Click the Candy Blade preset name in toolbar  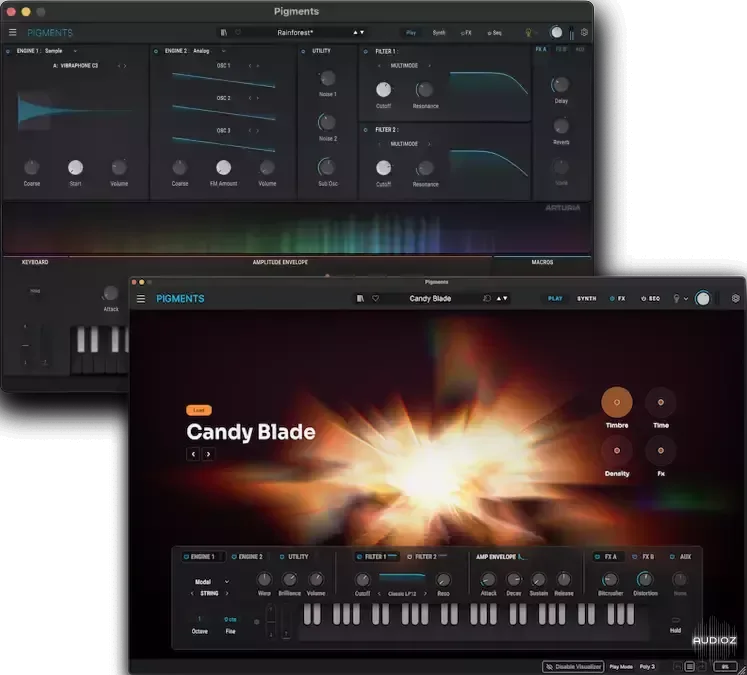[x=430, y=299]
